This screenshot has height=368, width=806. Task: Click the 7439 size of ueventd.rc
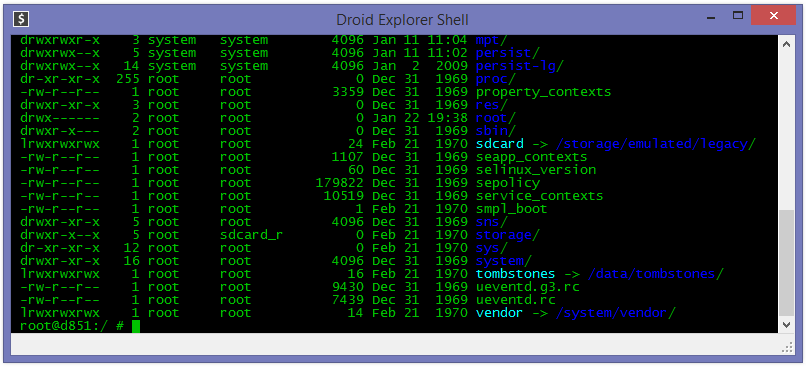(348, 300)
